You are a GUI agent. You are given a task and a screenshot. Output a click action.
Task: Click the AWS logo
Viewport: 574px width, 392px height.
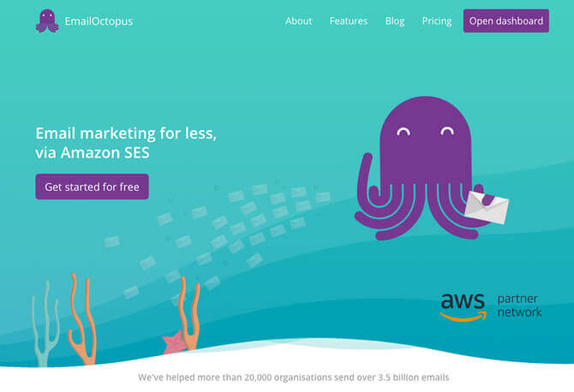[463, 307]
